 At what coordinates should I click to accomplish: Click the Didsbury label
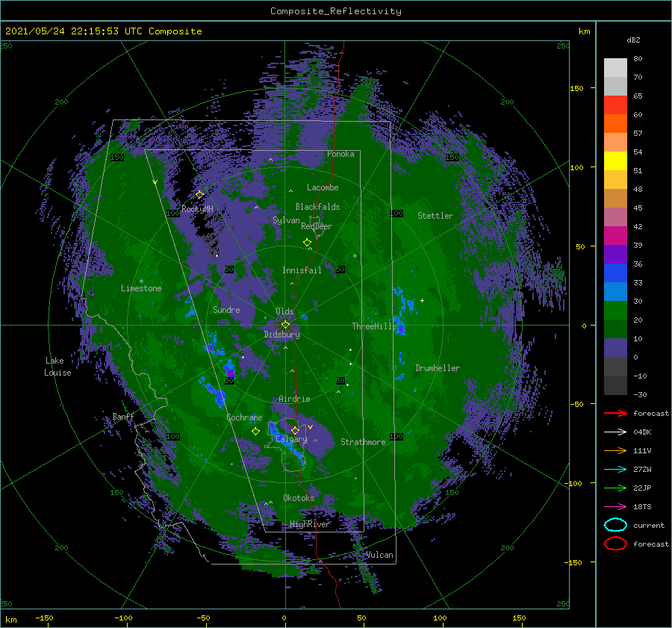coord(282,335)
